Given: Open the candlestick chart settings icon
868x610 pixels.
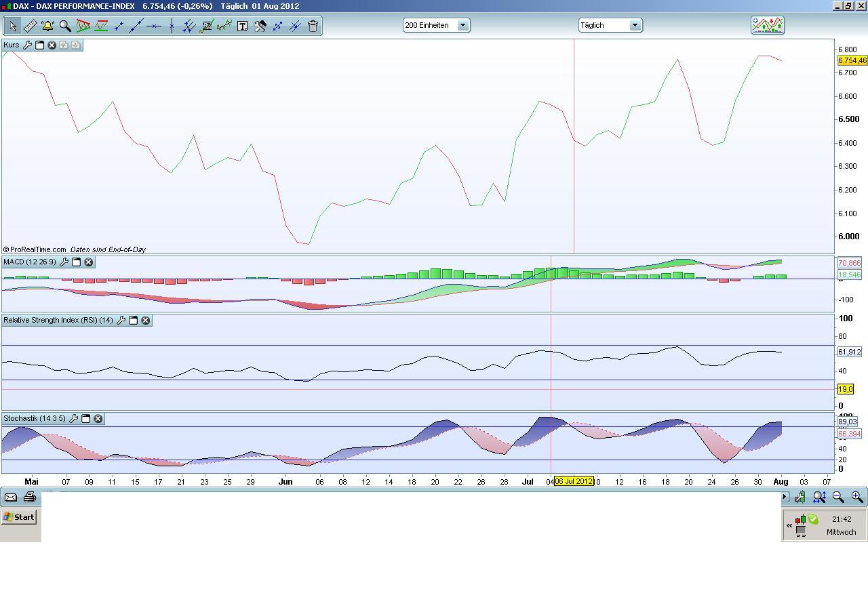Looking at the screenshot, I should click(800, 497).
